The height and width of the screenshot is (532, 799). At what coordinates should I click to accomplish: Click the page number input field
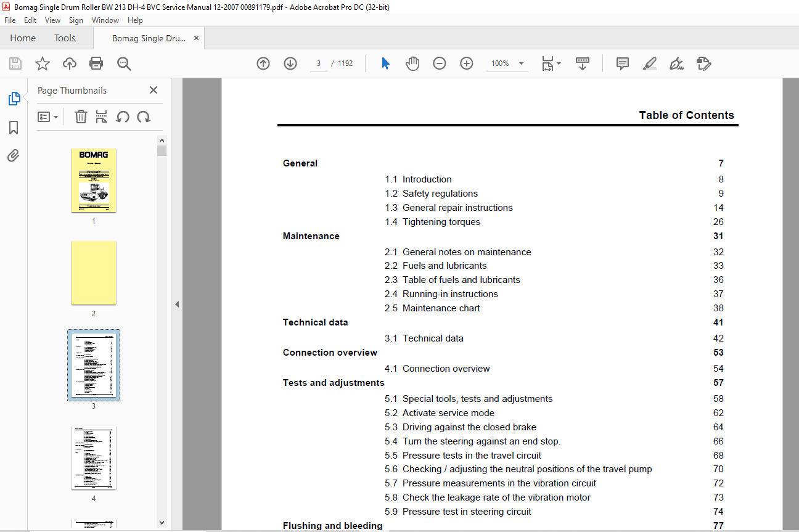(319, 63)
